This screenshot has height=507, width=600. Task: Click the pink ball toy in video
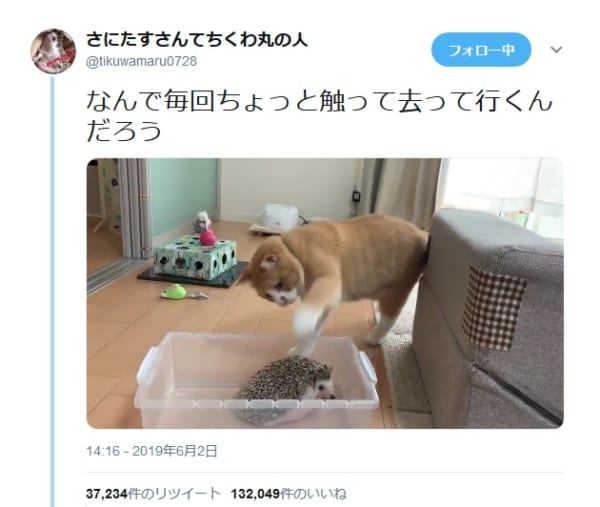click(208, 238)
